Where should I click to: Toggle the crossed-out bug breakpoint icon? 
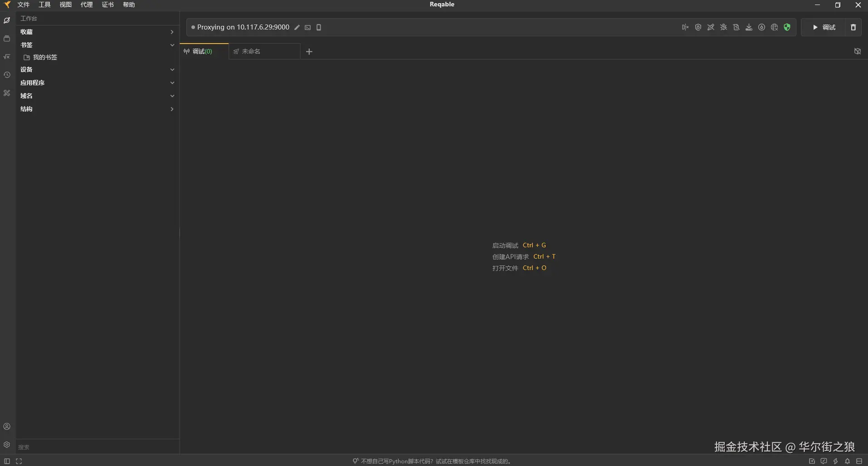point(723,27)
